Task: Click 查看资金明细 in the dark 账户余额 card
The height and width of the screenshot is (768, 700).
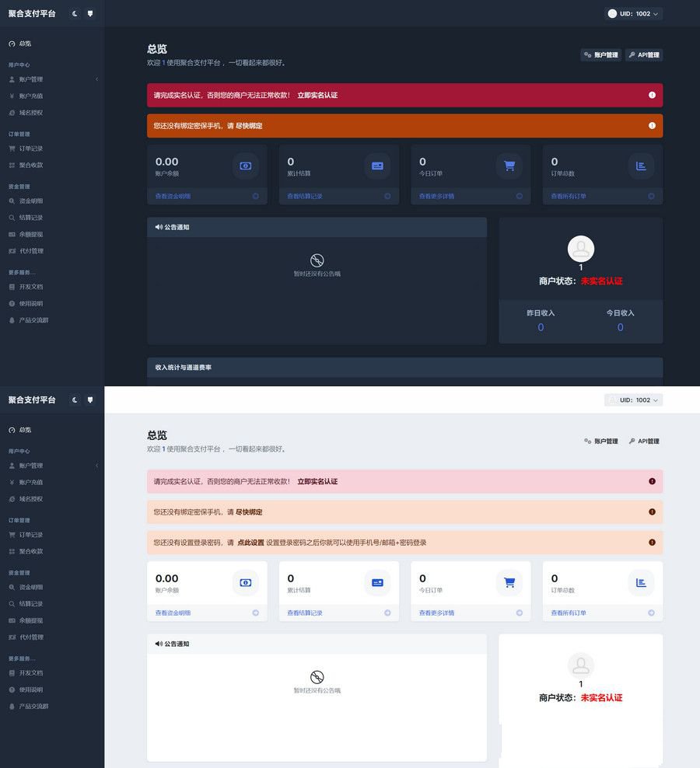Action: [x=173, y=196]
